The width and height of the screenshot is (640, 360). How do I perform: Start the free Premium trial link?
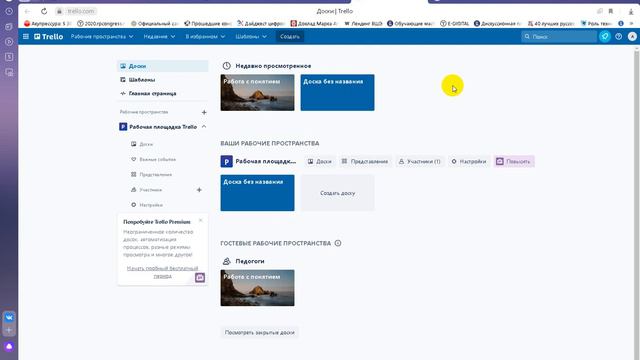[x=162, y=272]
